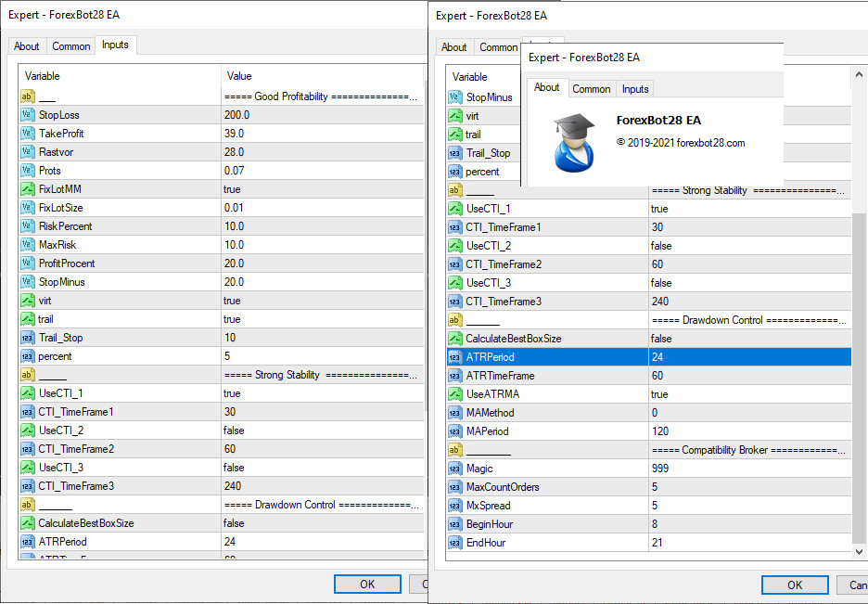This screenshot has width=868, height=604.
Task: Switch to the Common tab in the left window
Action: click(70, 46)
